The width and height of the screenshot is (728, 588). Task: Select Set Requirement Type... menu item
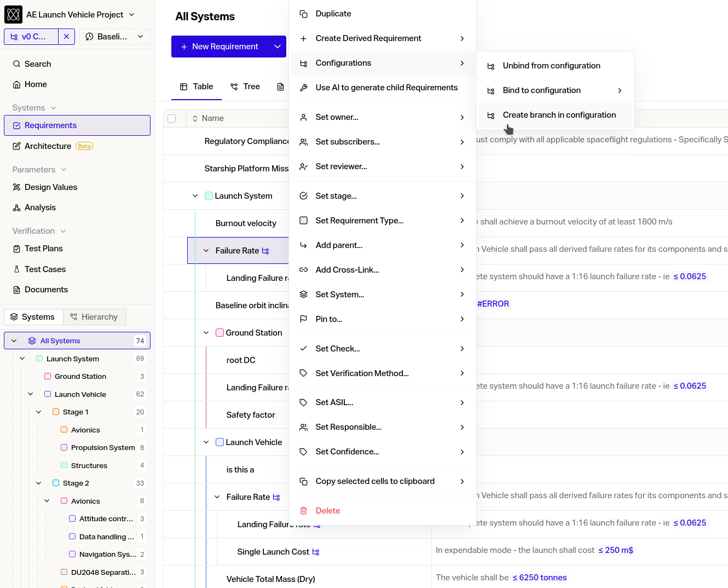[383, 221]
